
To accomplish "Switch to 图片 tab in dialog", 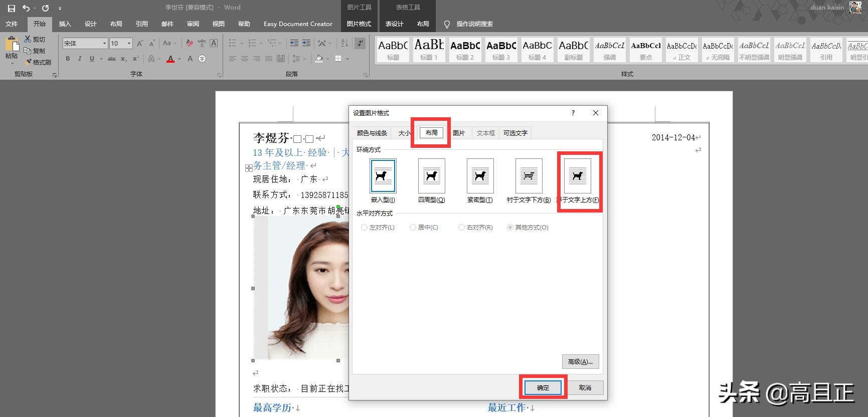I will coord(459,133).
